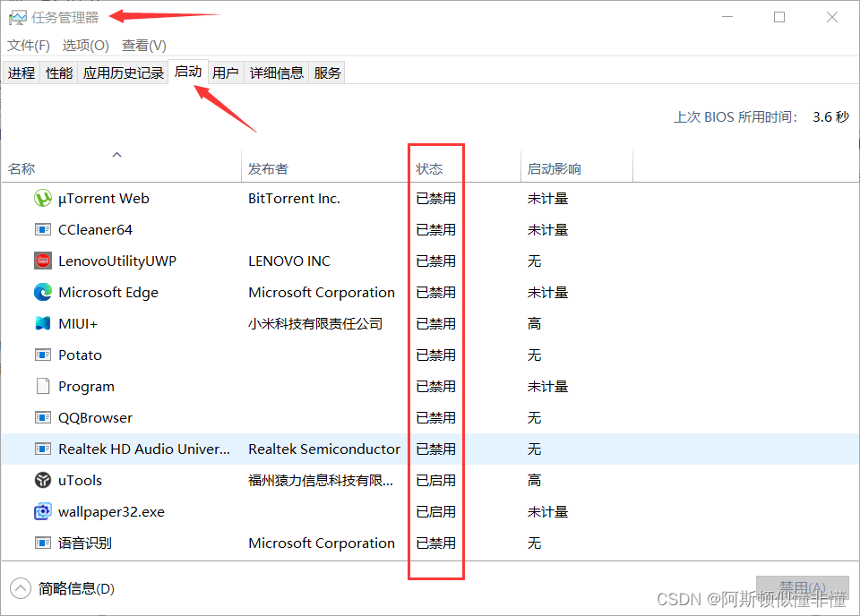Switch to the 用户 tab

(x=226, y=73)
